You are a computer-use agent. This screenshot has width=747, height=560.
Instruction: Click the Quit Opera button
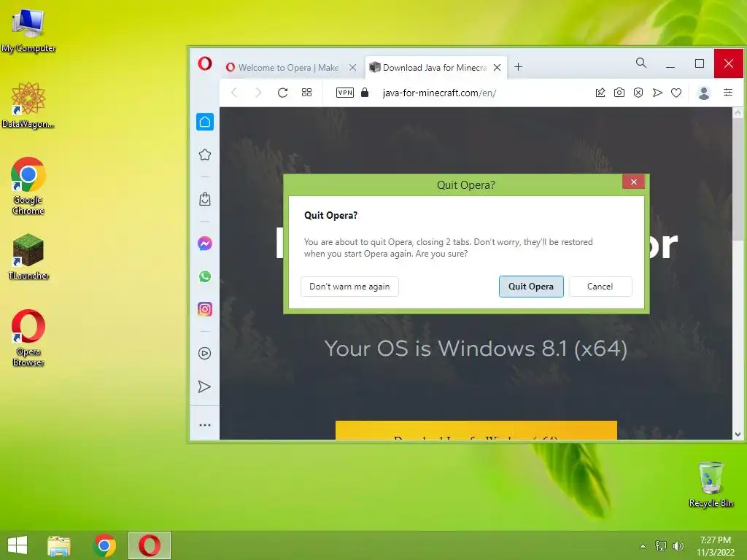click(x=531, y=286)
